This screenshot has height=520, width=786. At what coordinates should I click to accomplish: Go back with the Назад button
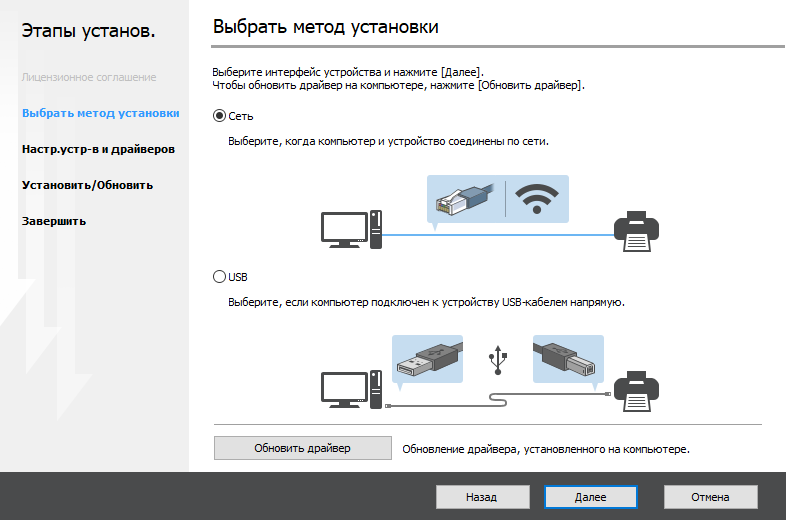pos(482,497)
